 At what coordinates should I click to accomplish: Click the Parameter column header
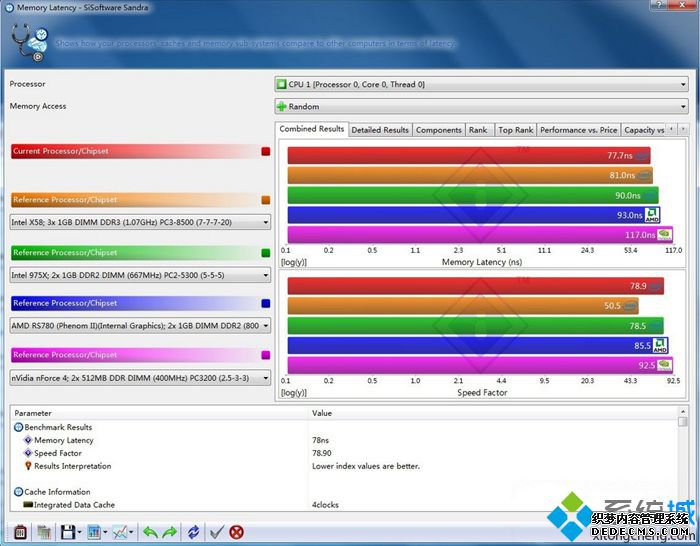(159, 413)
